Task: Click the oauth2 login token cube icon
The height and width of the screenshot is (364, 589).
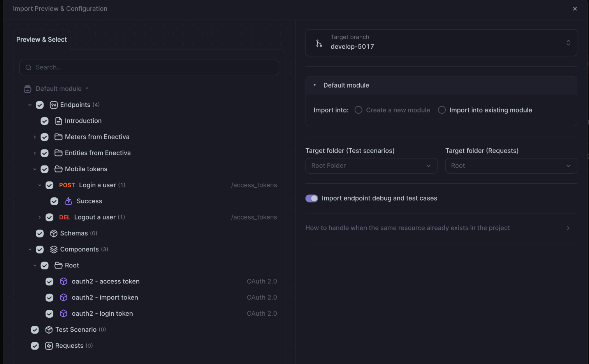Action: click(x=63, y=314)
